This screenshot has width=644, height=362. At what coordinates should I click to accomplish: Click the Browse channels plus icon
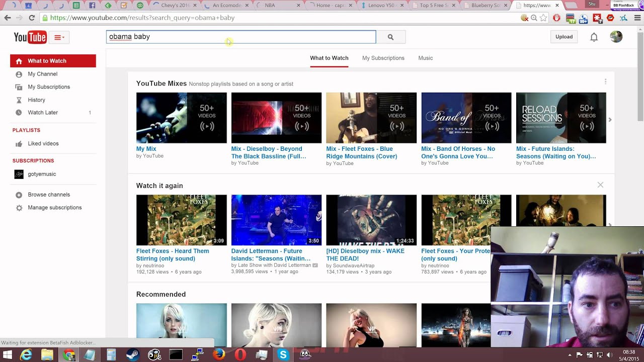pos(19,195)
